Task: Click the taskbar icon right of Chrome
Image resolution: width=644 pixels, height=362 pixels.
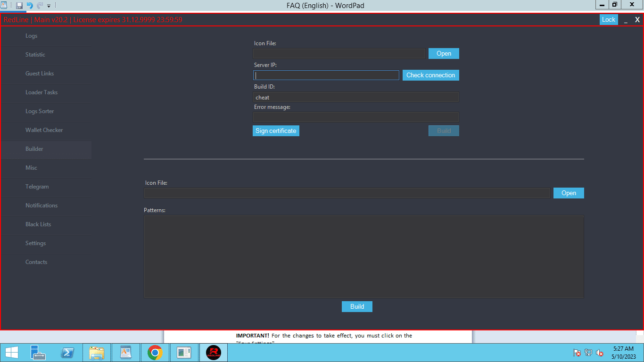Action: tap(184, 353)
